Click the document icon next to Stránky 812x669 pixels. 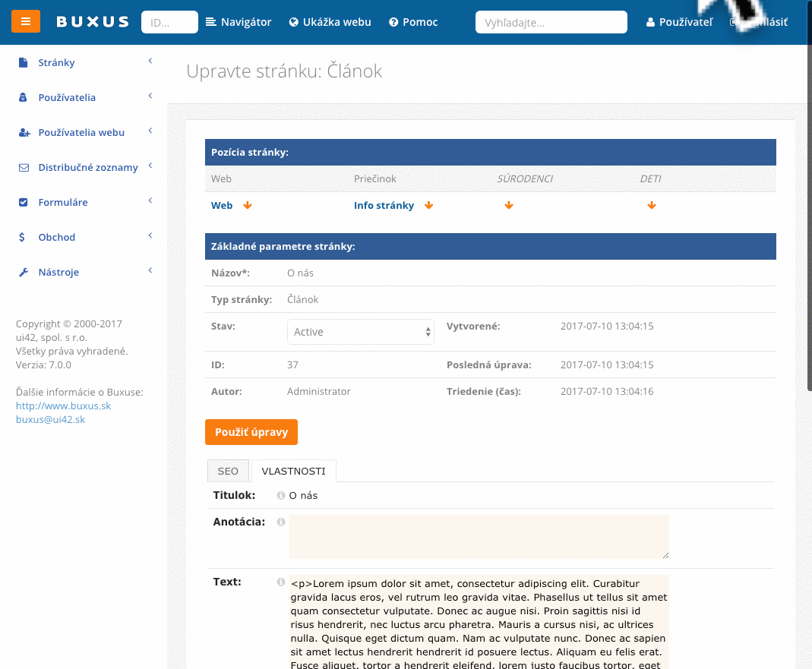coord(23,62)
